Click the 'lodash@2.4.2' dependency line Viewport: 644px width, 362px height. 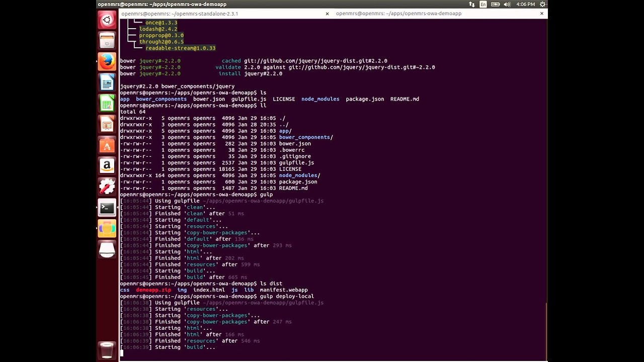tap(158, 29)
